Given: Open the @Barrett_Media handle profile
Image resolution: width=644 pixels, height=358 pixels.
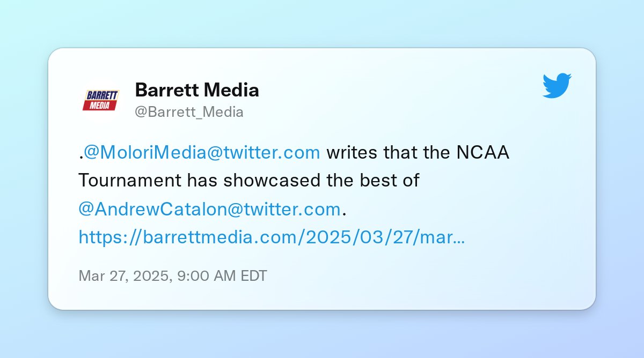Looking at the screenshot, I should pos(189,112).
